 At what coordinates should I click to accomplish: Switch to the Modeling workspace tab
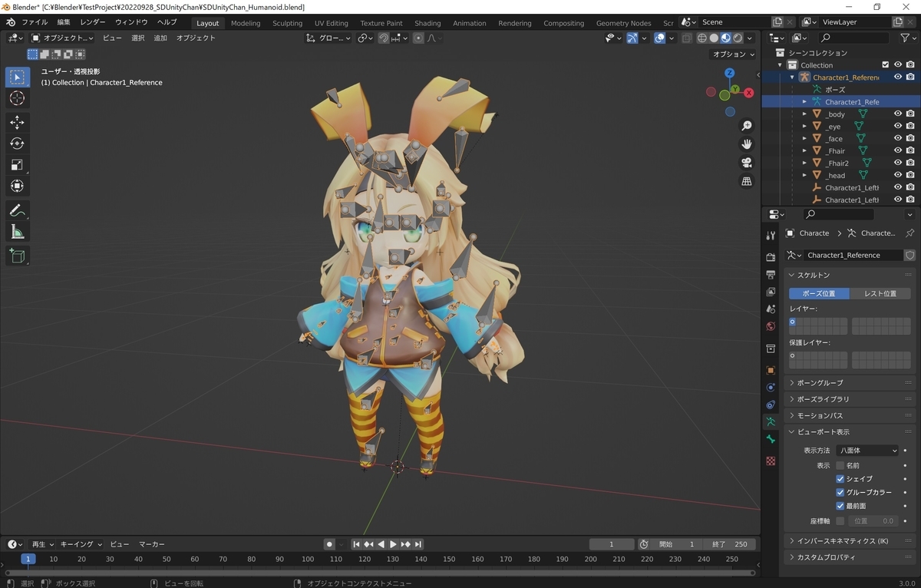[x=246, y=23]
